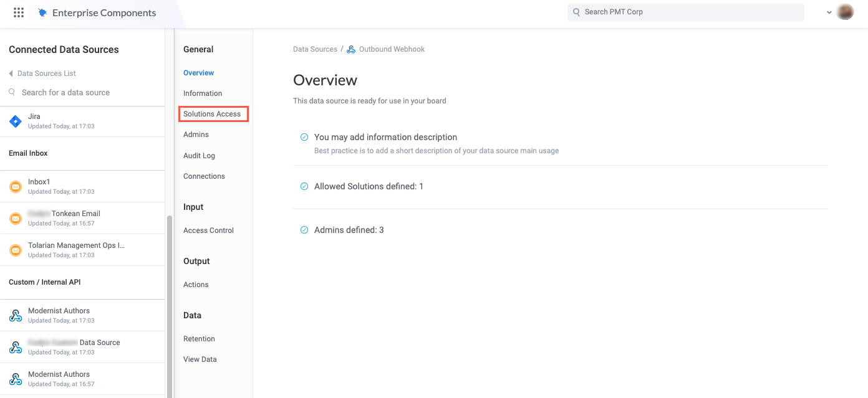This screenshot has height=398, width=868.
Task: Open the dropdown chevron next to the avatar
Action: pos(829,12)
